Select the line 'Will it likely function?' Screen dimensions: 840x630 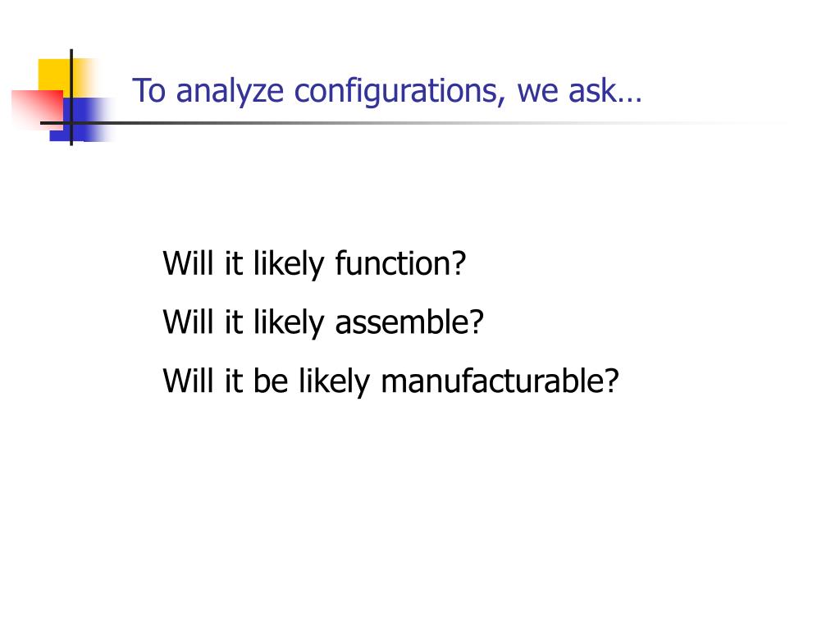[314, 264]
